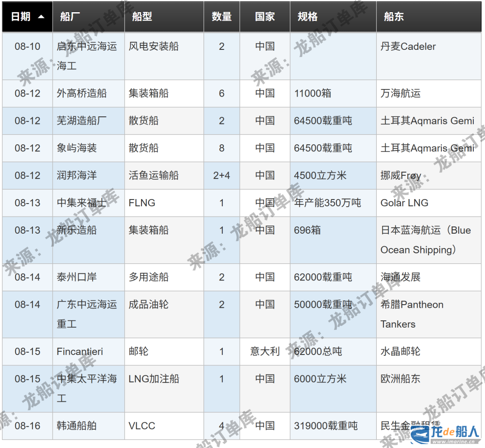
Task: Select the LNG加注船 ship type cell
Action: tap(164, 389)
